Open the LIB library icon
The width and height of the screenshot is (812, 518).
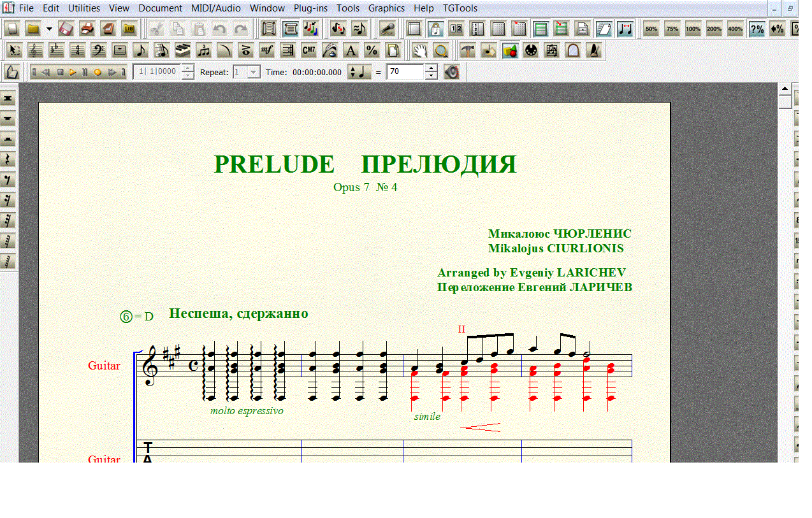coord(129,29)
